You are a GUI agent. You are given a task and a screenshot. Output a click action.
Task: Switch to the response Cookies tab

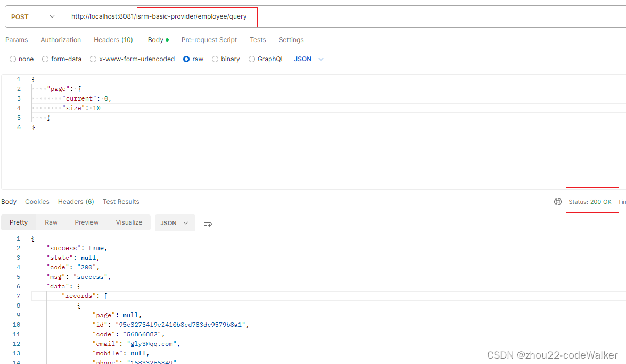(x=37, y=202)
